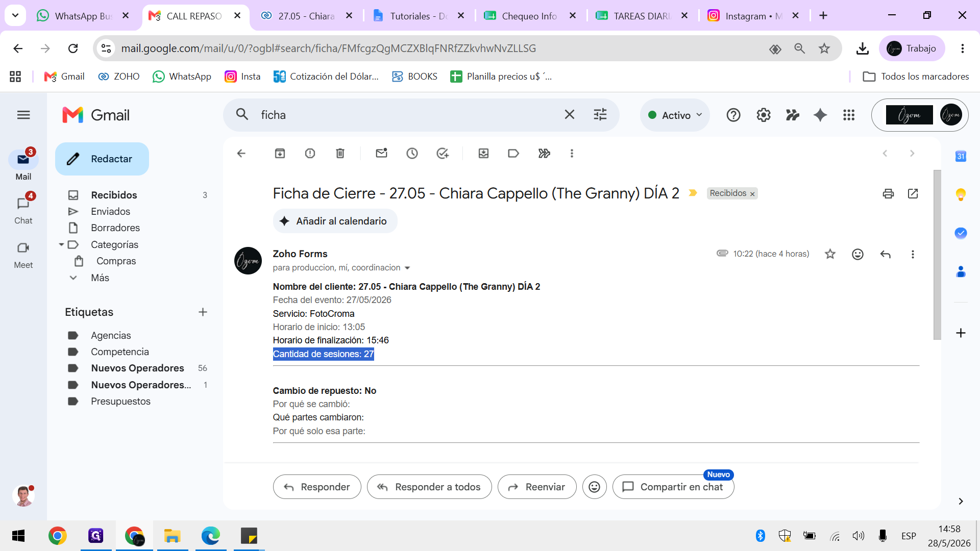This screenshot has width=980, height=551.
Task: Delete the email with the trash icon
Action: pyautogui.click(x=340, y=154)
